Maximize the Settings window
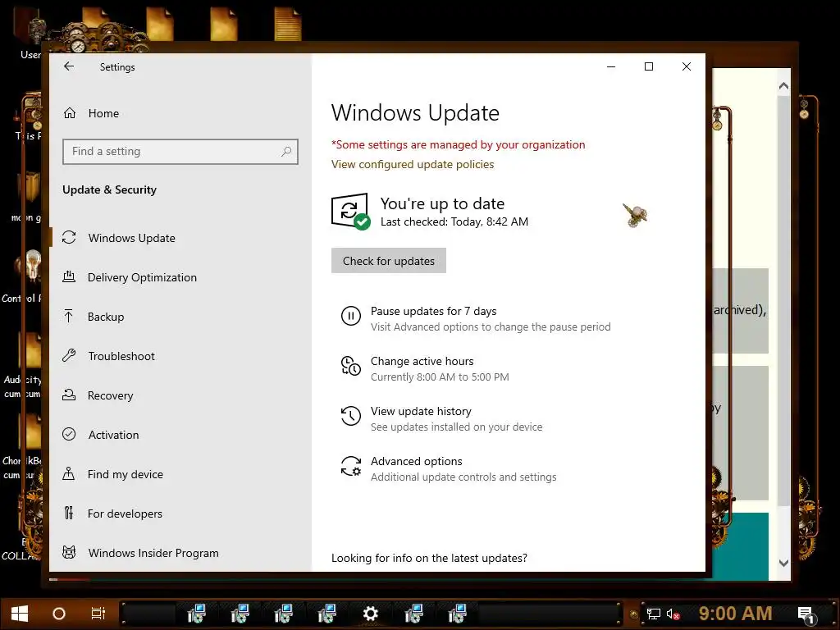The image size is (840, 630). [649, 66]
